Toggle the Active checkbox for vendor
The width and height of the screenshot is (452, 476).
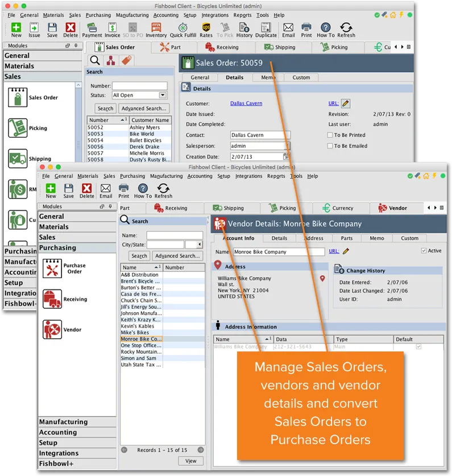click(x=424, y=251)
